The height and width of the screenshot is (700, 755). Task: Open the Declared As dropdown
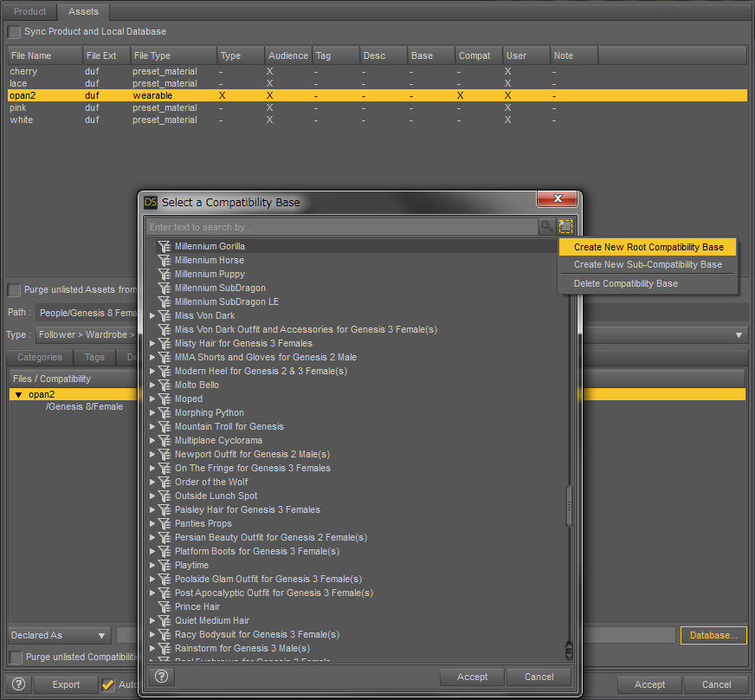59,635
